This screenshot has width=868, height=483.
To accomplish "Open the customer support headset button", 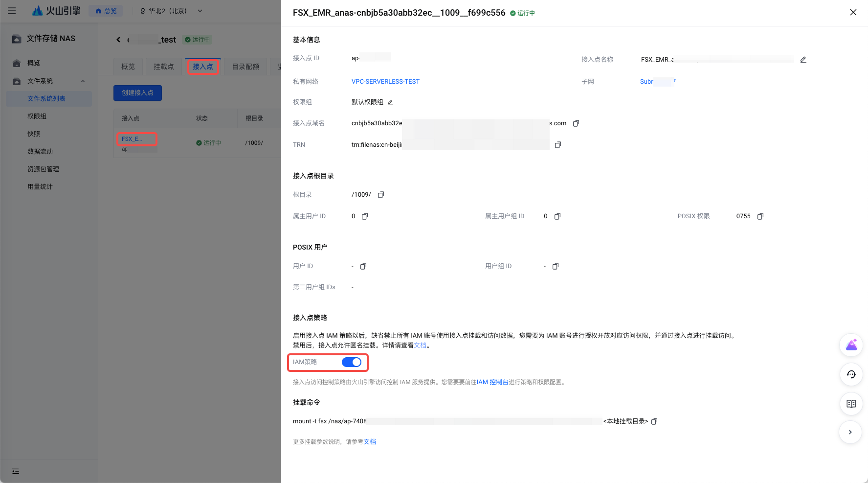I will pos(851,374).
